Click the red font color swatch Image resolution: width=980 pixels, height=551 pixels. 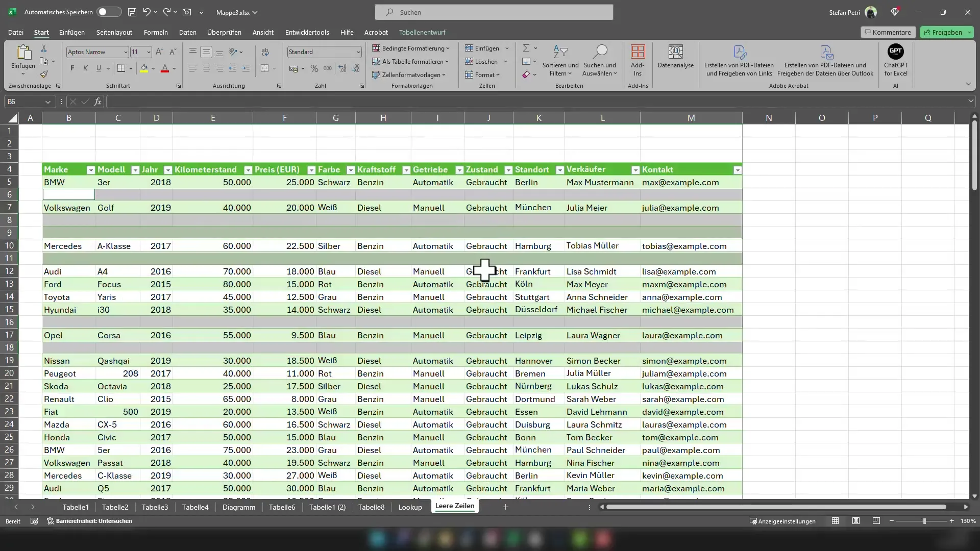click(x=165, y=68)
